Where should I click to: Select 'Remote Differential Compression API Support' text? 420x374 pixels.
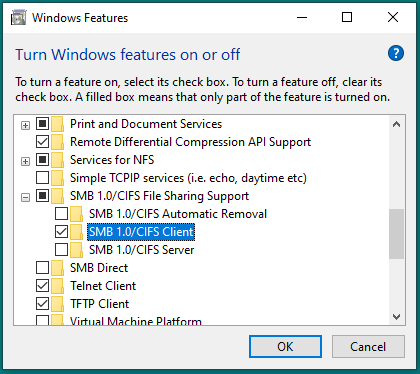coord(190,142)
